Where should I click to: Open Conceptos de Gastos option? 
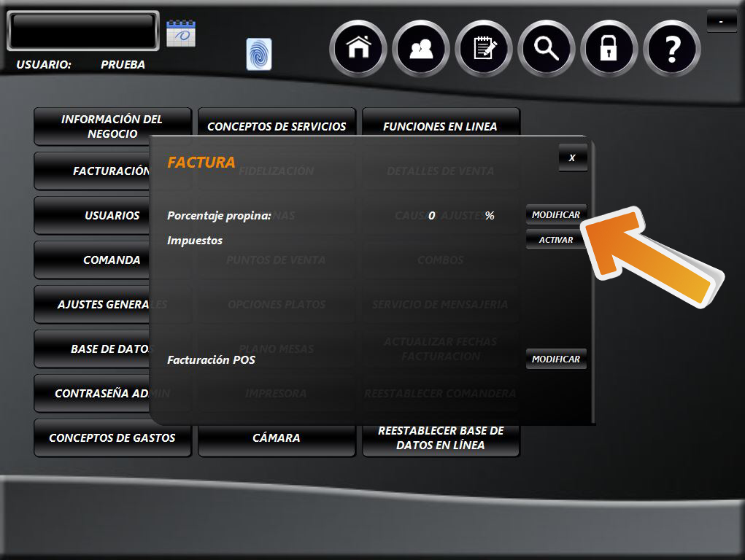click(x=112, y=438)
